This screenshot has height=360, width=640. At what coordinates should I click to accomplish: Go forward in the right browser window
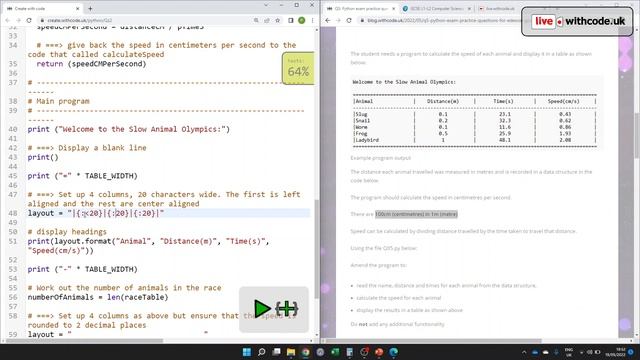(x=338, y=20)
